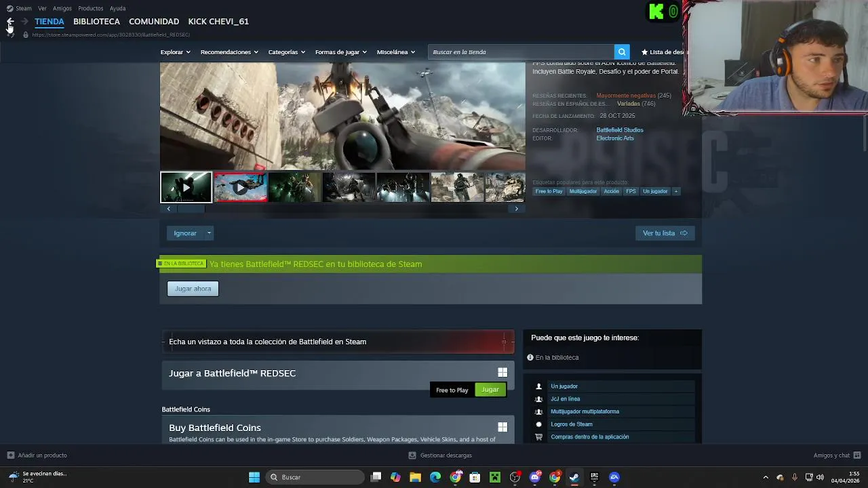Click Logros de Steam feature link

tap(571, 424)
